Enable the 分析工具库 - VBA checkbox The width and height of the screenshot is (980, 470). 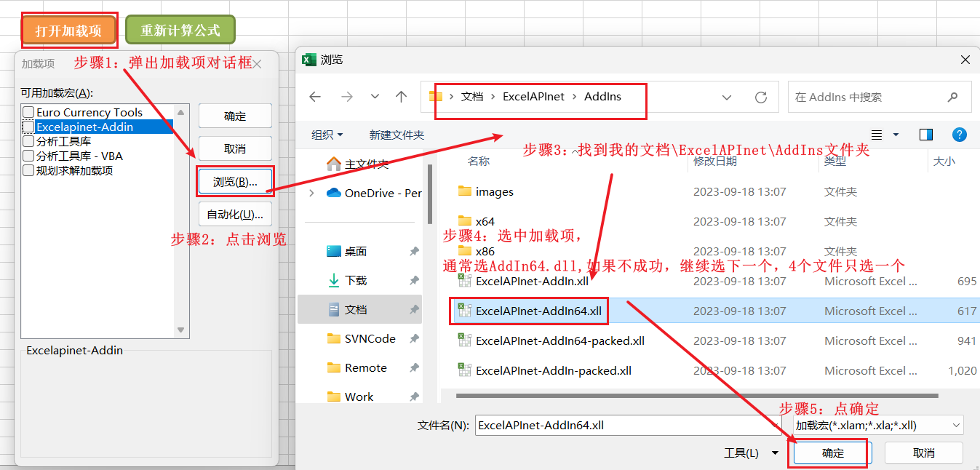coord(29,156)
